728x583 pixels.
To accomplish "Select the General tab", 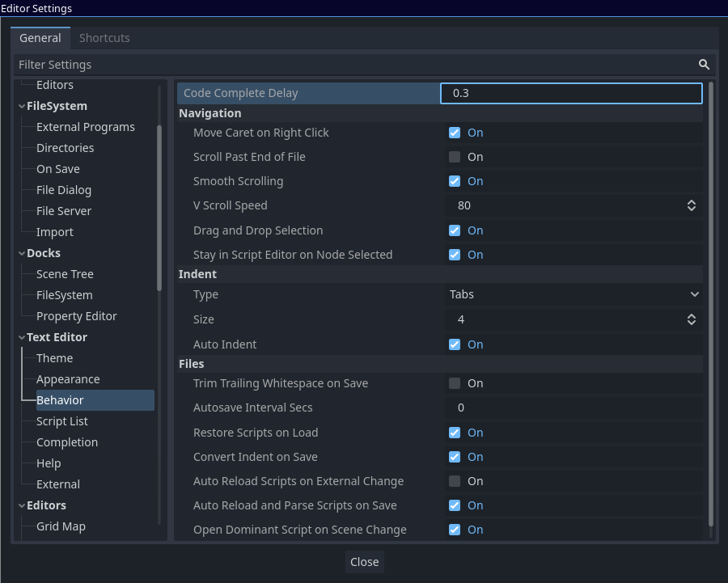I will (40, 37).
